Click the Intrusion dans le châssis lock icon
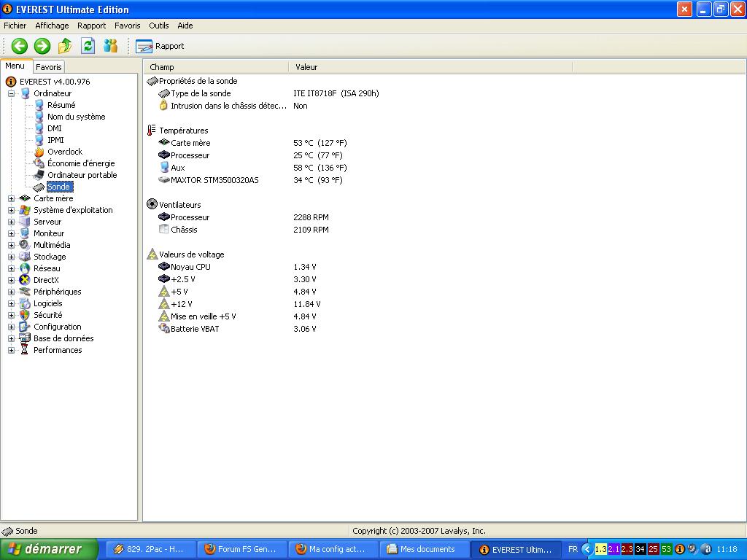747x560 pixels. click(163, 106)
